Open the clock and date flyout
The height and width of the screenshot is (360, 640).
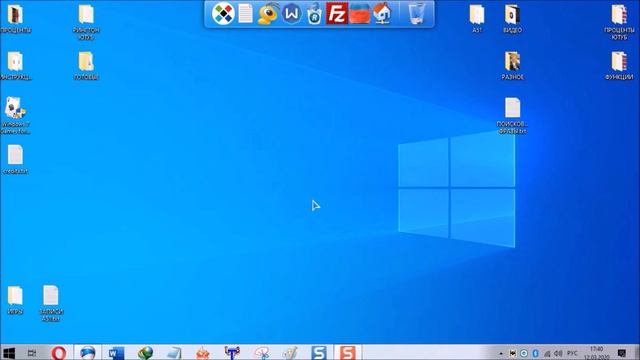597,353
